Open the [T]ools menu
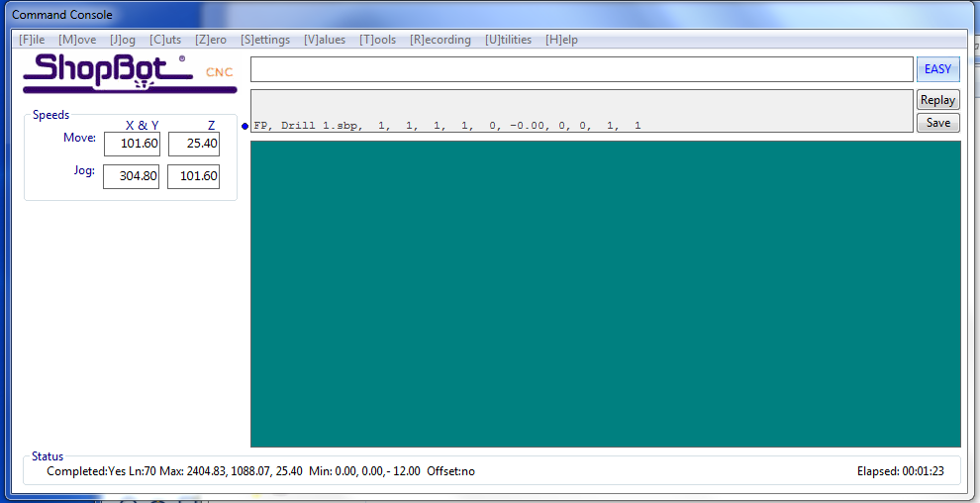The width and height of the screenshot is (980, 503). [377, 40]
